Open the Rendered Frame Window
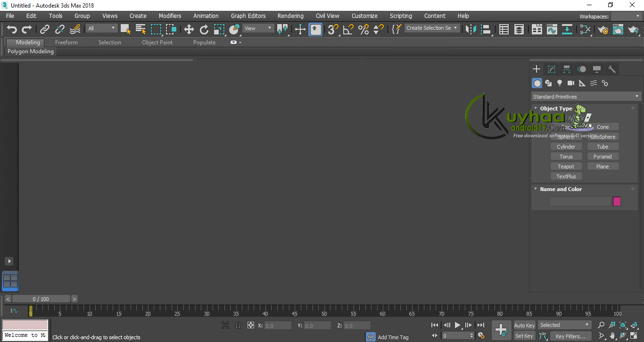This screenshot has width=644, height=342. coord(618,30)
